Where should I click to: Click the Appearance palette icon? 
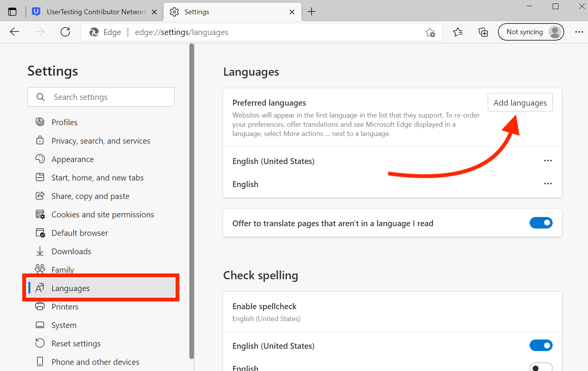point(40,159)
